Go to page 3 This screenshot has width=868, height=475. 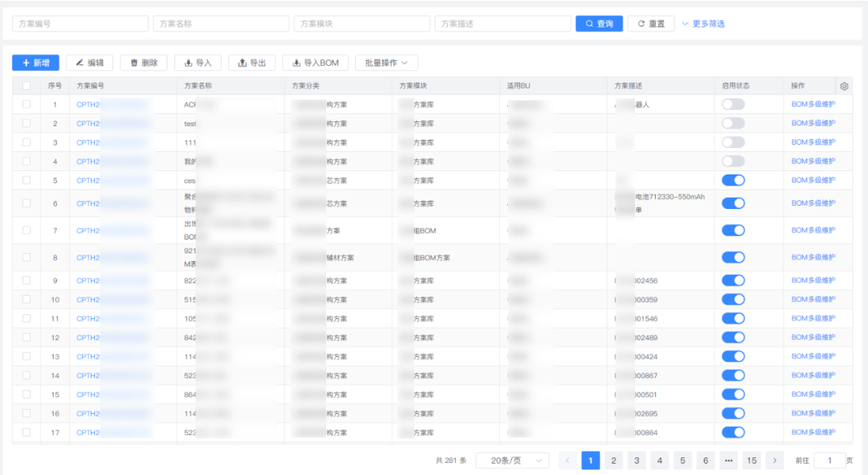[x=637, y=461]
